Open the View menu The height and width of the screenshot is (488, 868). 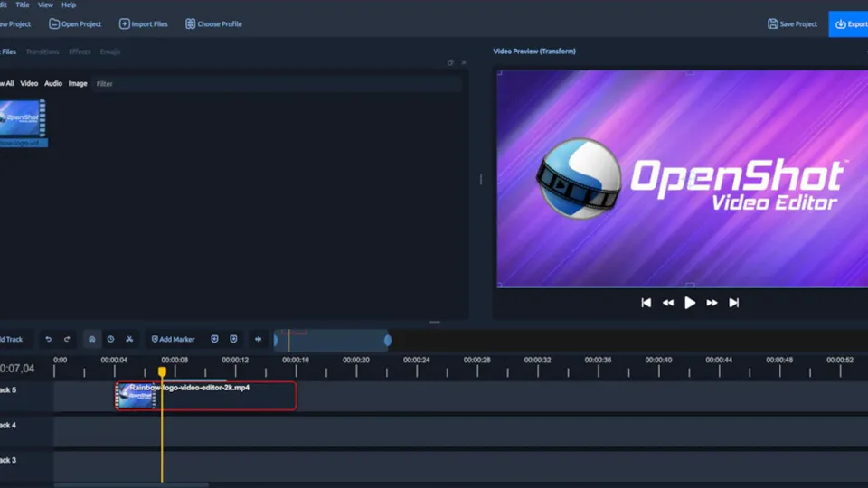point(45,5)
